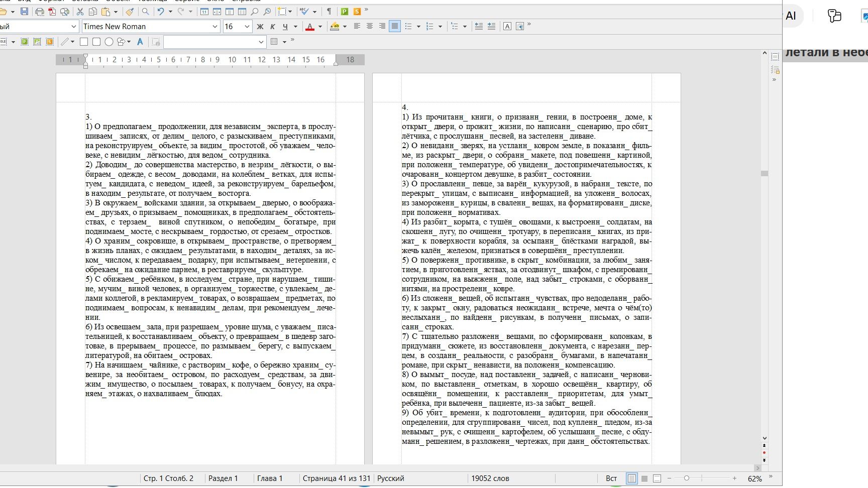
Task: Click the zoom in plus button
Action: 734,478
